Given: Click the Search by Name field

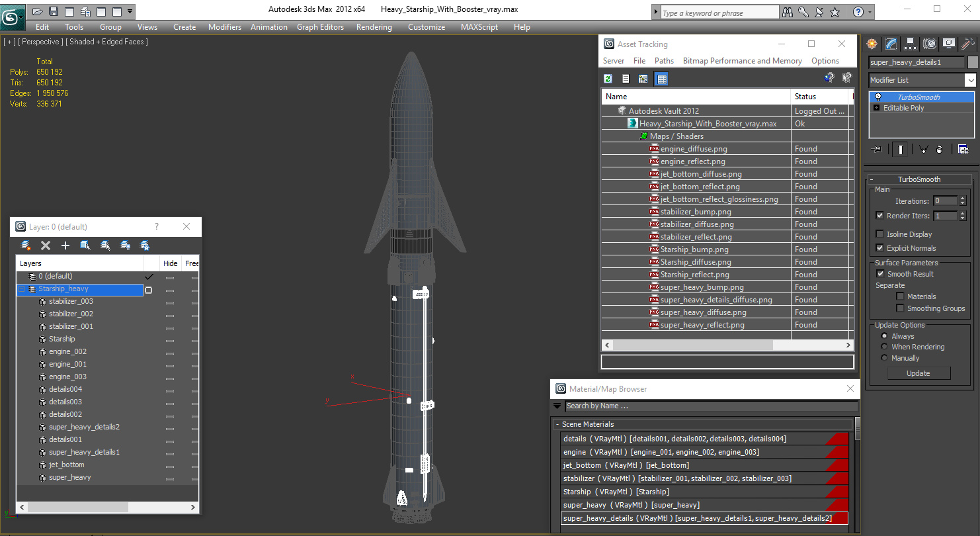Looking at the screenshot, I should (711, 406).
